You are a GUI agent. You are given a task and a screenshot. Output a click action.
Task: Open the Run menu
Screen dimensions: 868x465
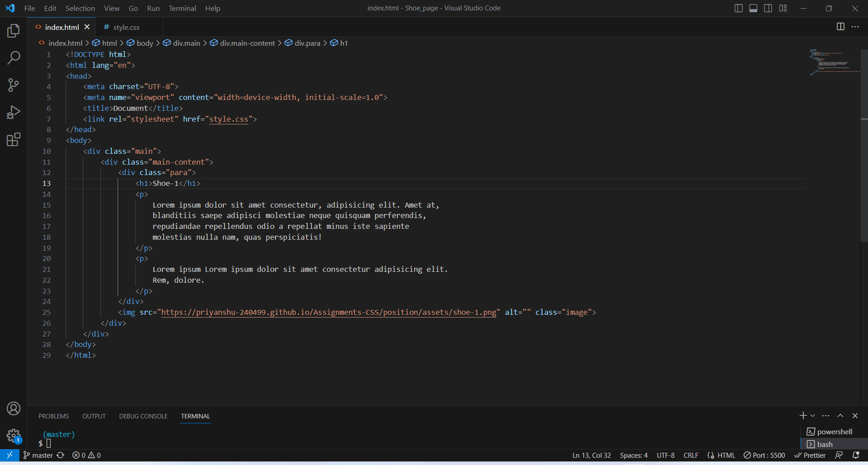coord(153,8)
